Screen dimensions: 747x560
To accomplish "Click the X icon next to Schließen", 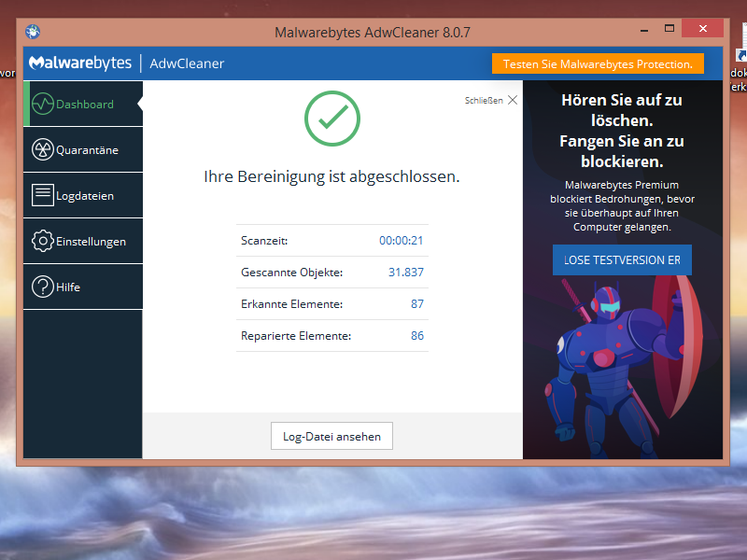I will pyautogui.click(x=513, y=100).
